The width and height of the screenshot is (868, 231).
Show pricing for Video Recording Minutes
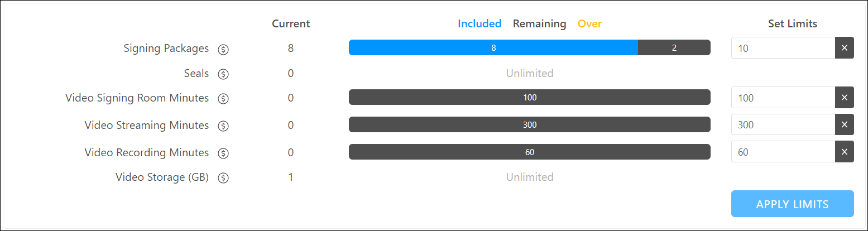(223, 153)
